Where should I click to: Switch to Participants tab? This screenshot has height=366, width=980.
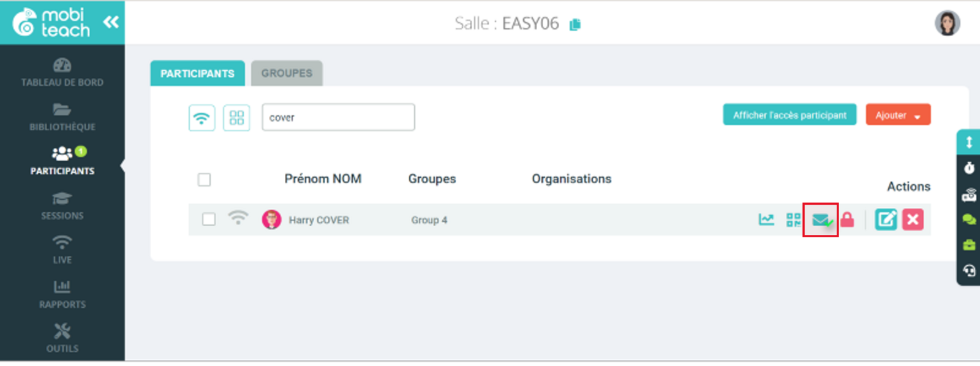point(197,74)
